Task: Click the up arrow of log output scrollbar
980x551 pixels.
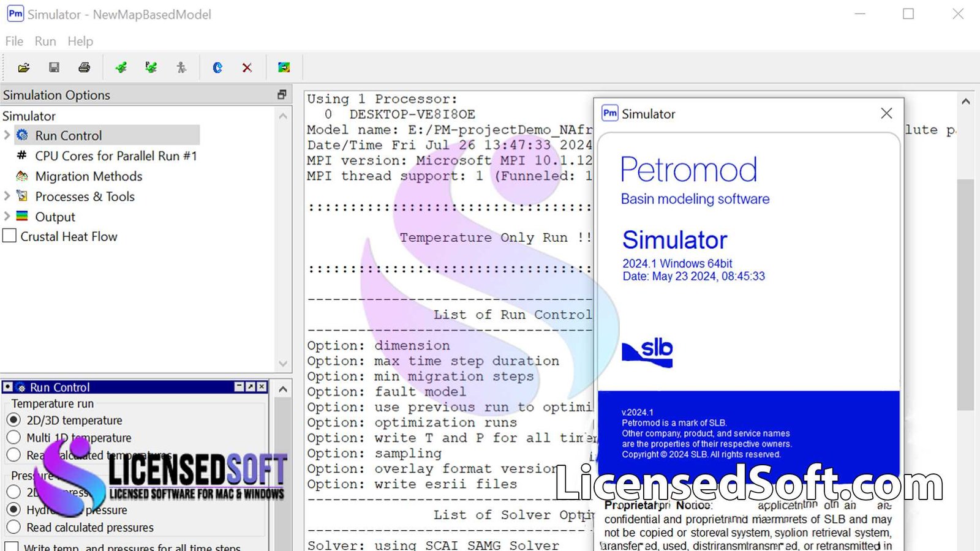Action: 966,102
